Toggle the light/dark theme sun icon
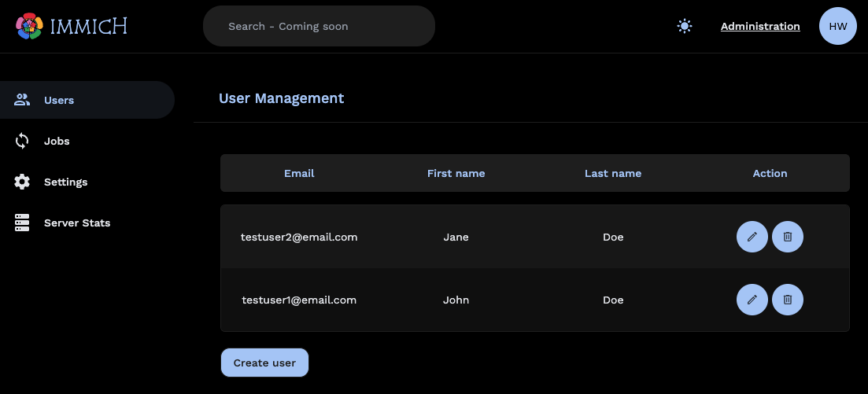Screen dimensions: 868x394 (685, 26)
